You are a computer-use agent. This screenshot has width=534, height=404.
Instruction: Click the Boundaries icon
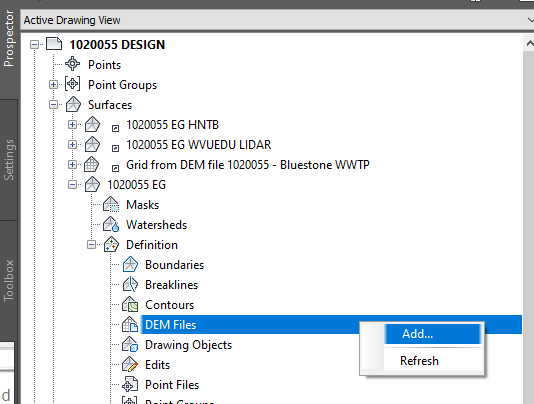pos(130,265)
